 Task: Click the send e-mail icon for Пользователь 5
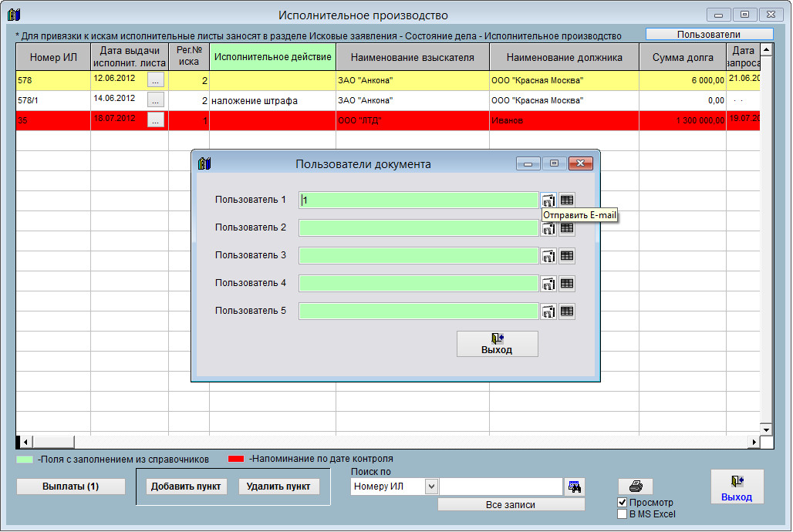click(548, 311)
